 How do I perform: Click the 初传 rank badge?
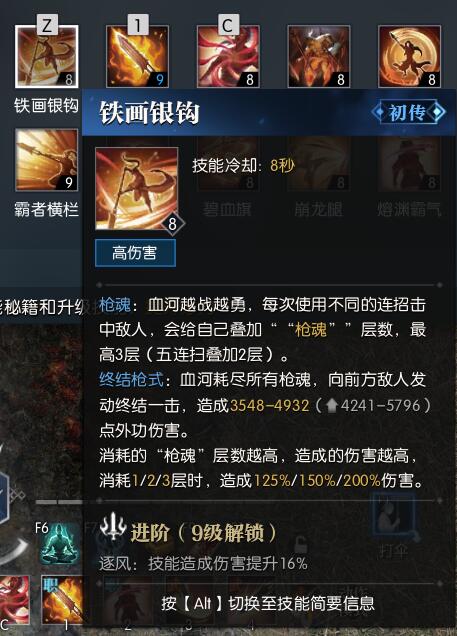[x=408, y=112]
